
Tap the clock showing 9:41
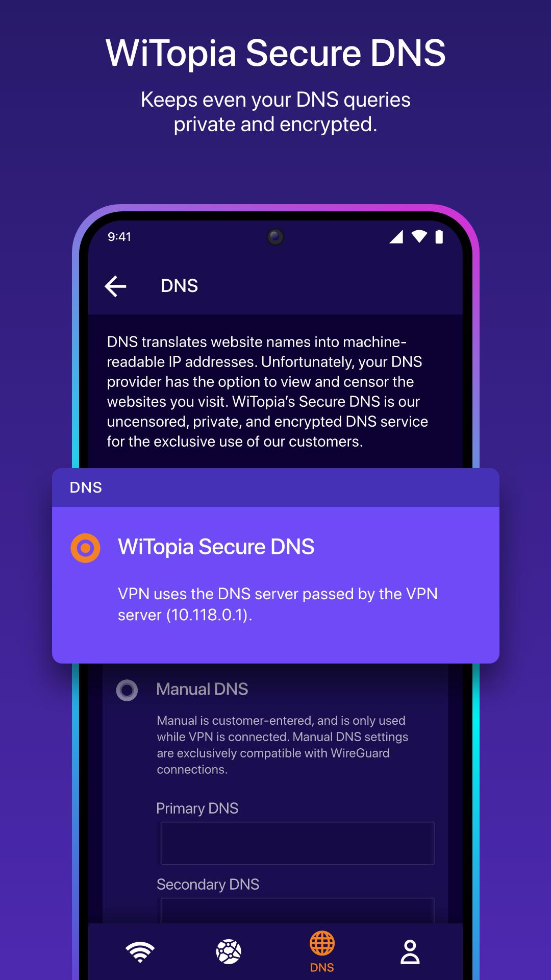119,237
